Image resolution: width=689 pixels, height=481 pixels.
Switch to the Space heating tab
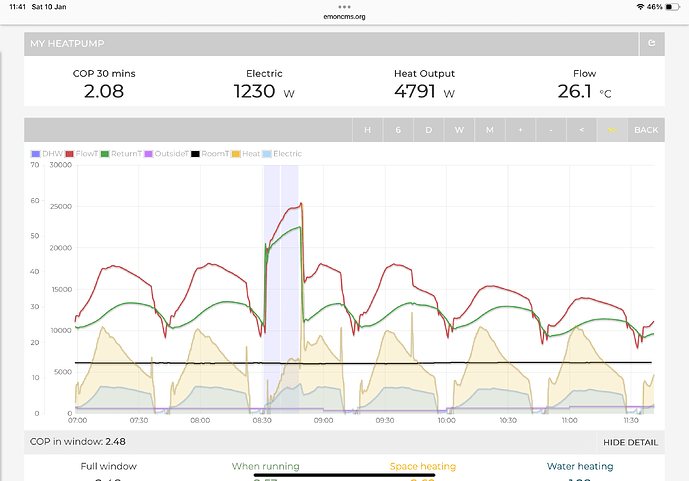[x=422, y=466]
